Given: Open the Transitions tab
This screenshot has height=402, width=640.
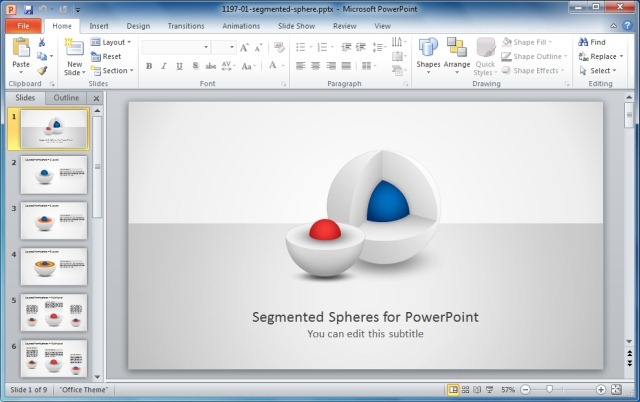Looking at the screenshot, I should 186,26.
